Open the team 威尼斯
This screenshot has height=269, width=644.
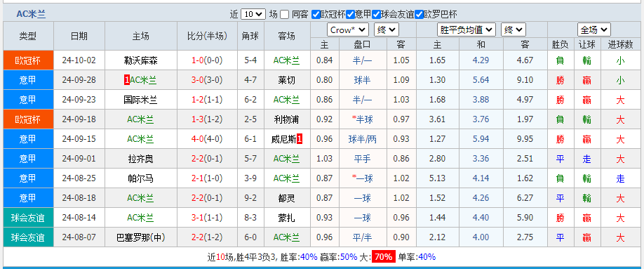[x=283, y=139]
